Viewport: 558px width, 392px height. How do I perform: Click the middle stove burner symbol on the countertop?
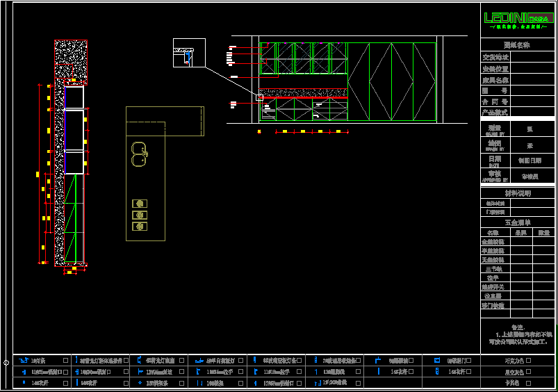tap(140, 215)
